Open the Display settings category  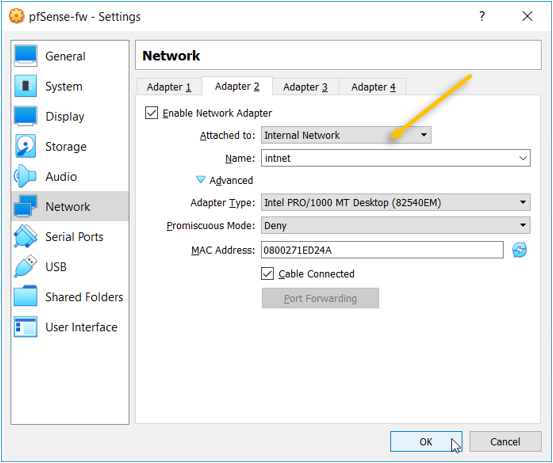click(70, 116)
